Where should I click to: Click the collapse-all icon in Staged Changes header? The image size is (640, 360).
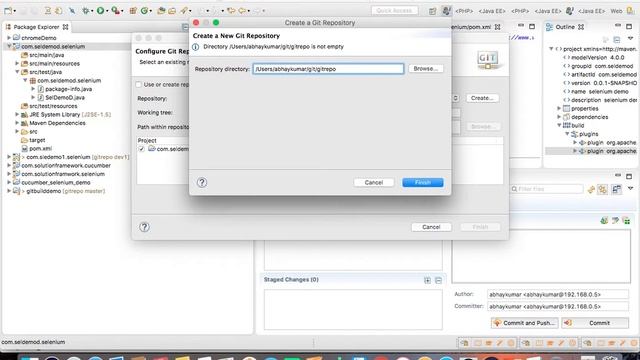[438, 280]
